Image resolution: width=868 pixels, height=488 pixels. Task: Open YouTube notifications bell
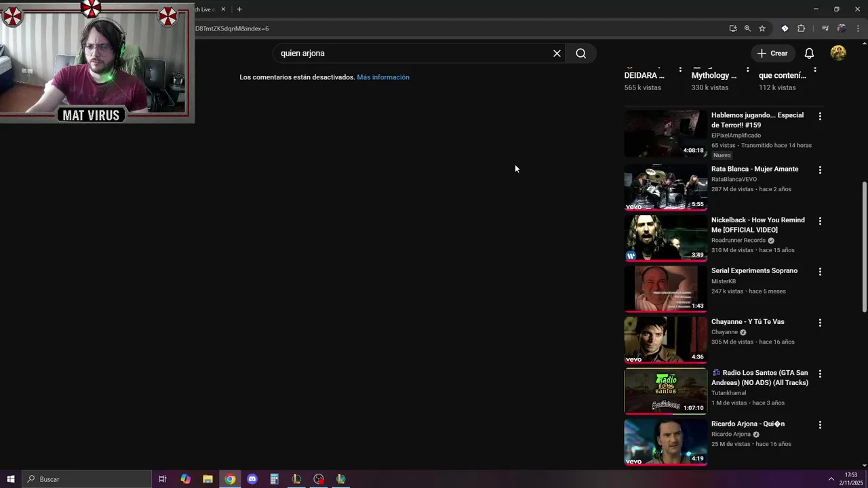[x=809, y=54]
